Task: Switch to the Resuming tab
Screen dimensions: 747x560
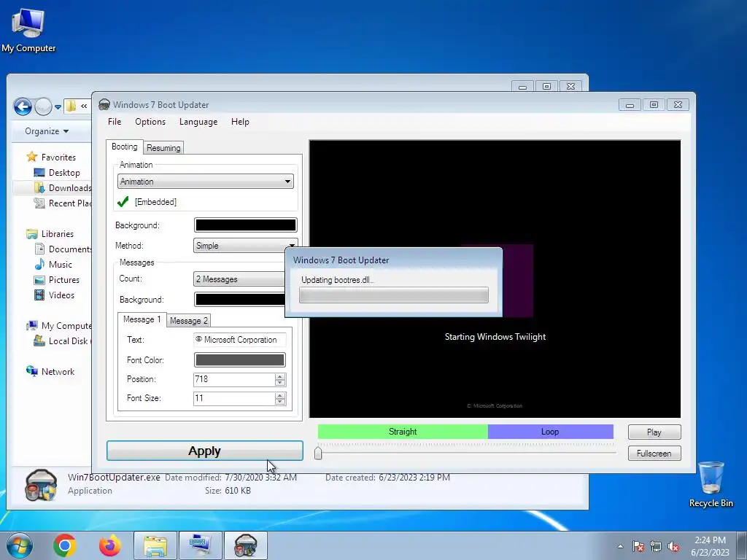Action: click(163, 147)
